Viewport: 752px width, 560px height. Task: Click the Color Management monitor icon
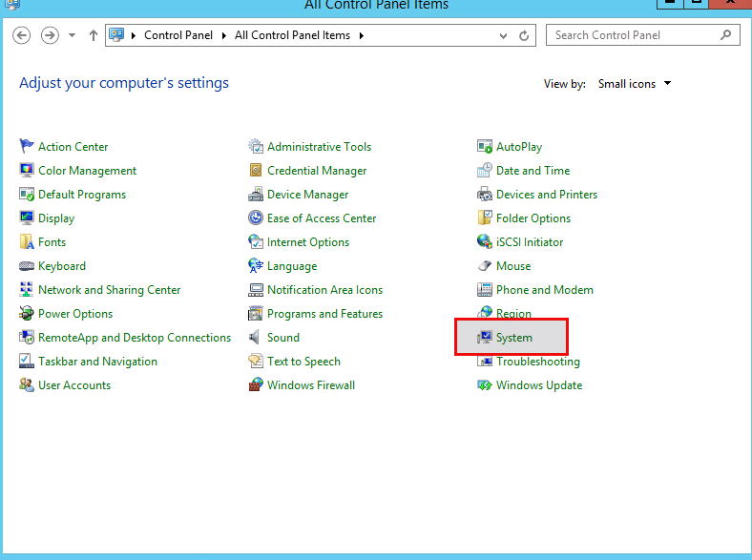[27, 170]
